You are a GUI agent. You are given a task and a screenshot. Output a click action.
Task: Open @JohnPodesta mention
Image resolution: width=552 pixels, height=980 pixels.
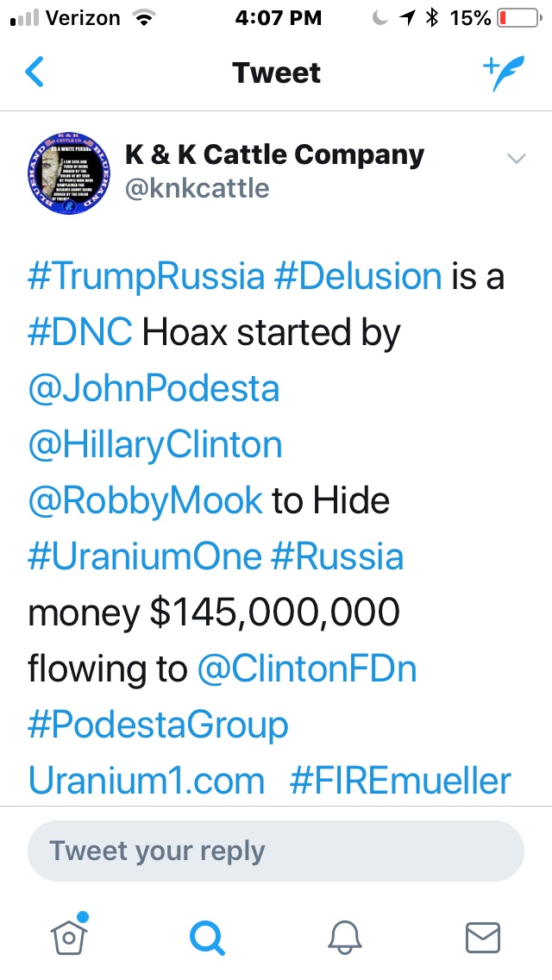[154, 388]
